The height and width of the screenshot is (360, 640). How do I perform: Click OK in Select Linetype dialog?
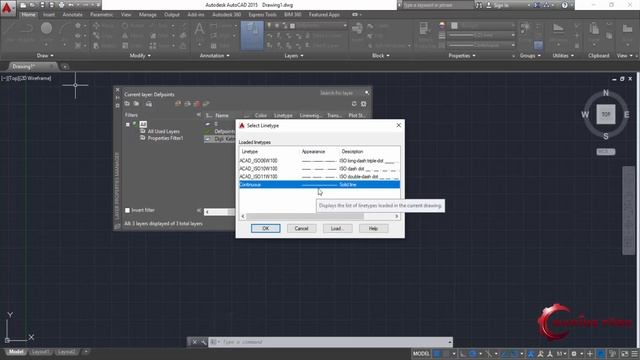click(265, 229)
